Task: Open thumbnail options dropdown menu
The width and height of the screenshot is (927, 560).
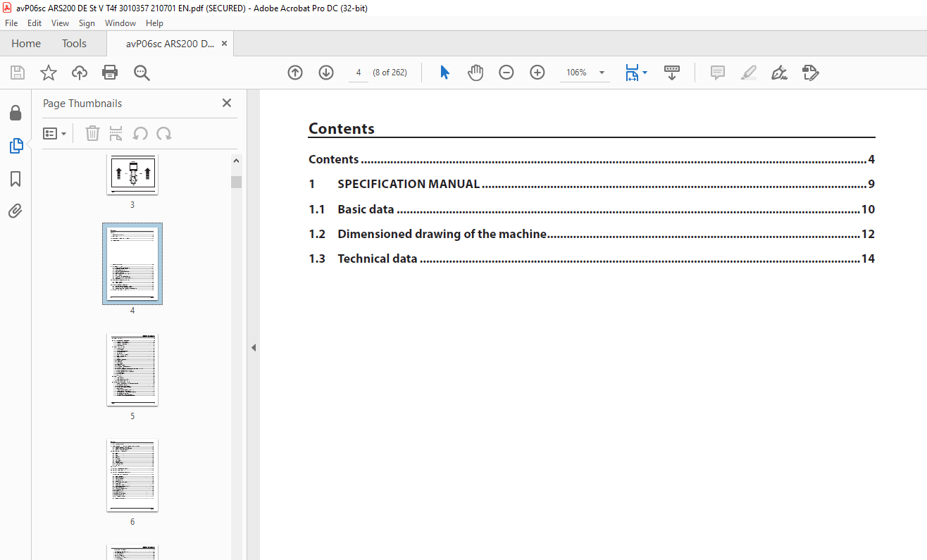Action: [x=55, y=133]
